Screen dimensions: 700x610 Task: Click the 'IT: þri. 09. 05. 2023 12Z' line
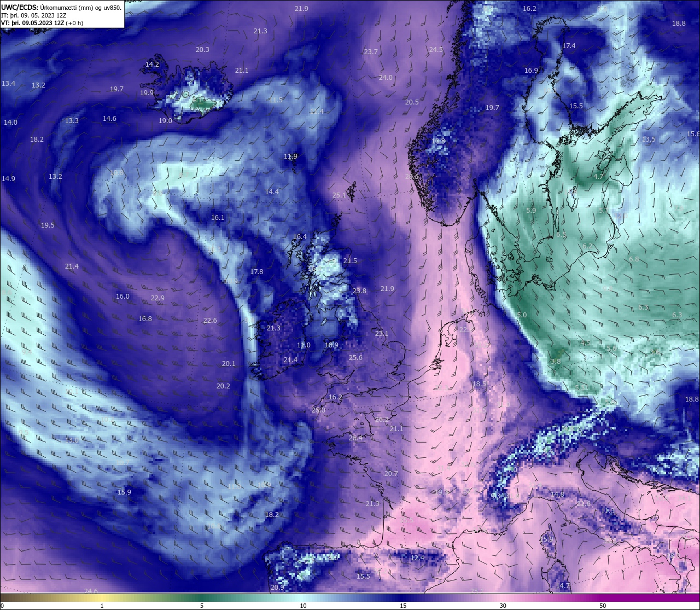34,15
